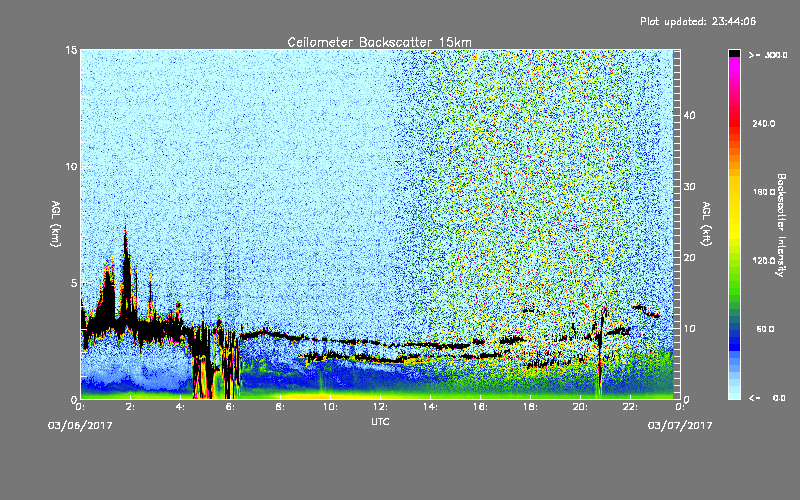The image size is (800, 500).
Task: Click the 40 kft tick label on right axis
Action: (x=689, y=115)
